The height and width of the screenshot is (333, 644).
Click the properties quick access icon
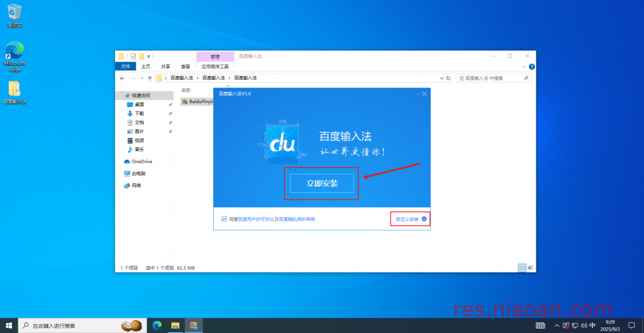tap(133, 56)
